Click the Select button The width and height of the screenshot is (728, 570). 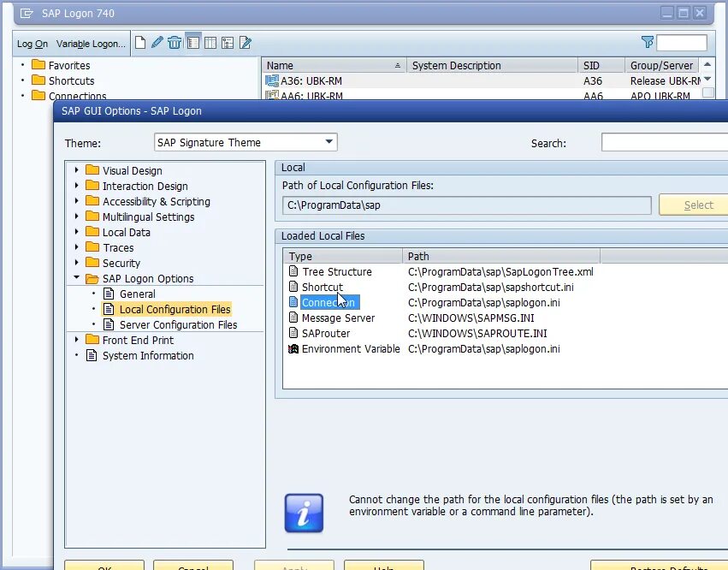click(693, 205)
